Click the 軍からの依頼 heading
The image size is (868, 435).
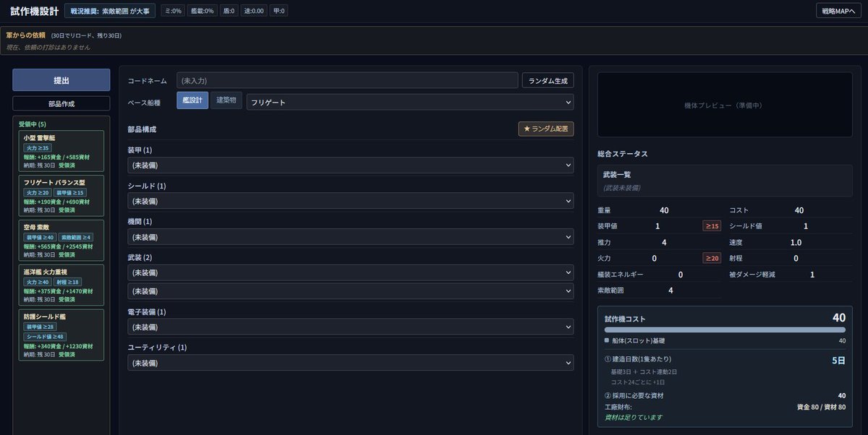coord(26,35)
